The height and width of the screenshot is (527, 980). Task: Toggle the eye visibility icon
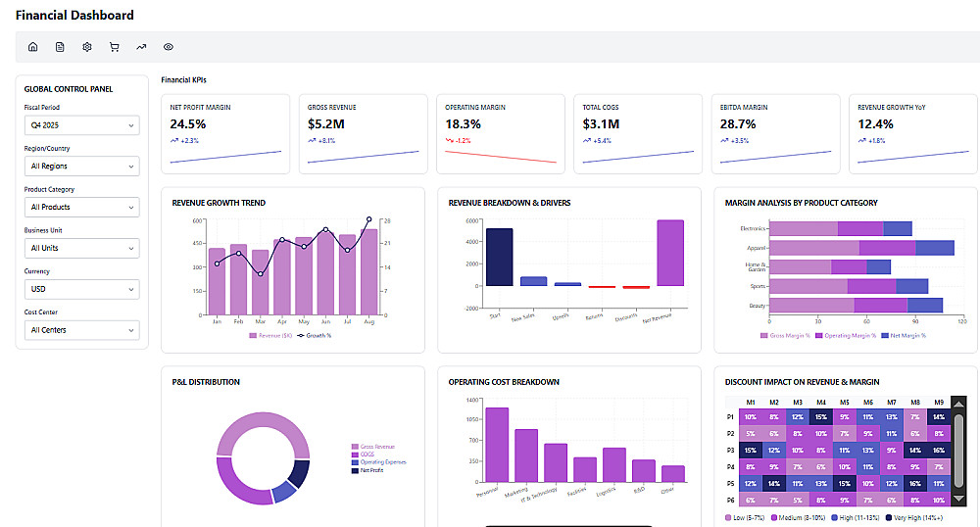pos(169,47)
